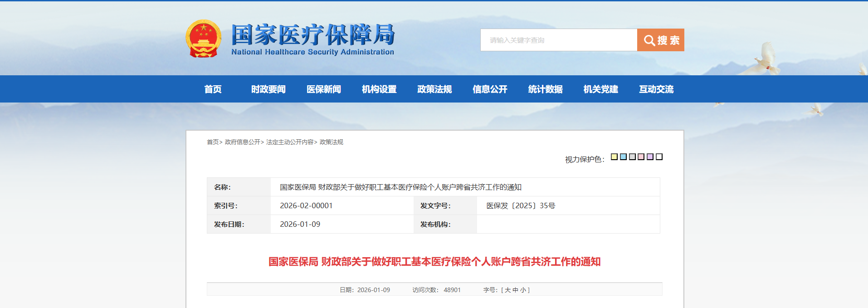The width and height of the screenshot is (868, 308).
Task: Click the 国家医疗保障局 site title
Action: (x=313, y=34)
